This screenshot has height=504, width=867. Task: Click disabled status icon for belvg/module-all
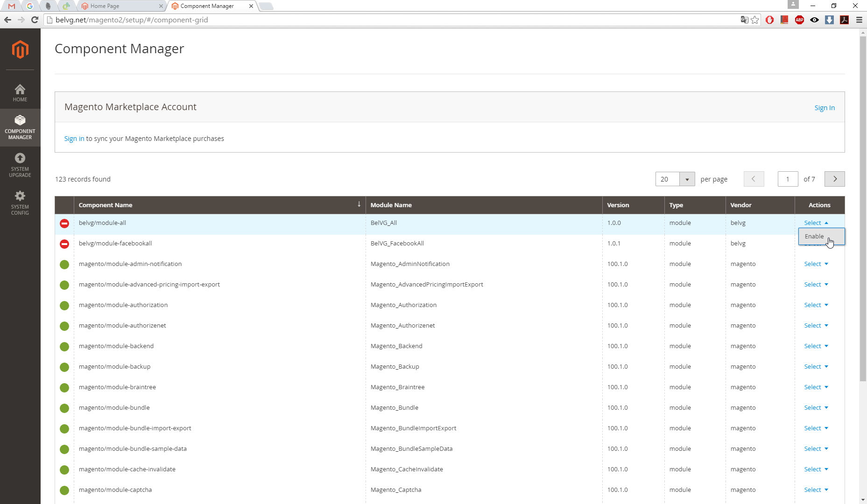[64, 224]
